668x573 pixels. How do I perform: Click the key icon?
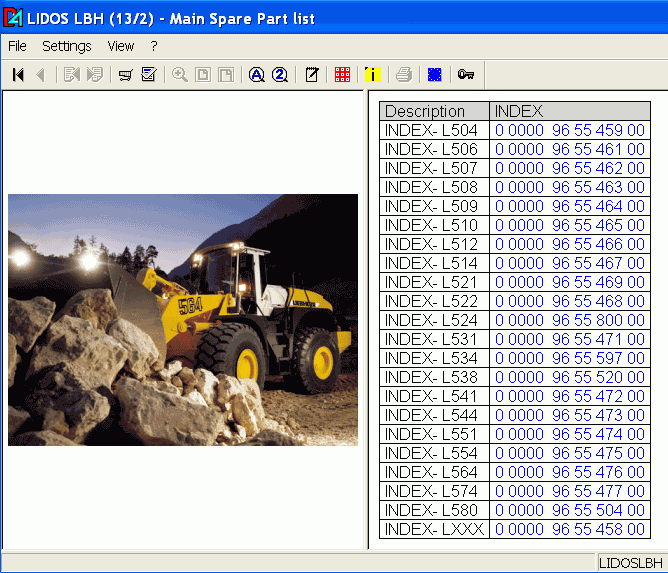click(x=466, y=75)
